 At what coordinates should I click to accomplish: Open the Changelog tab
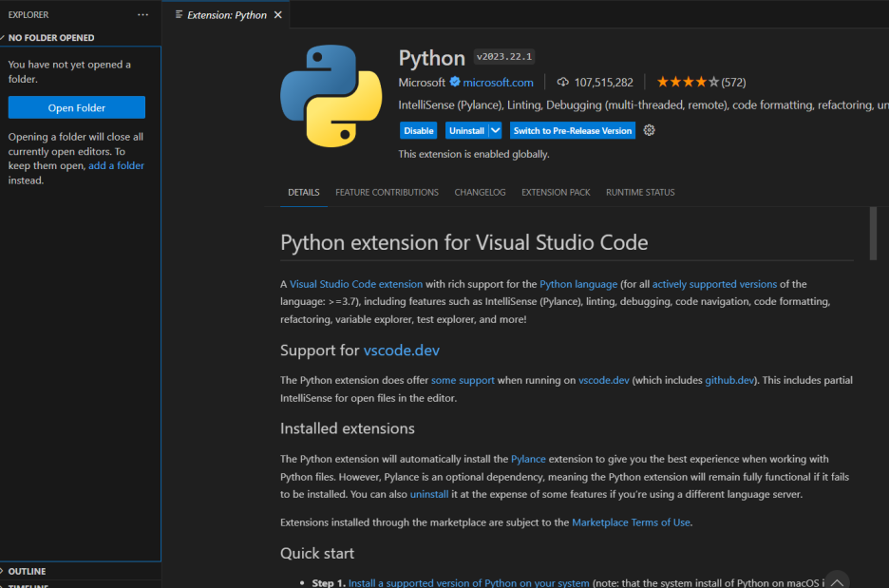pos(480,192)
